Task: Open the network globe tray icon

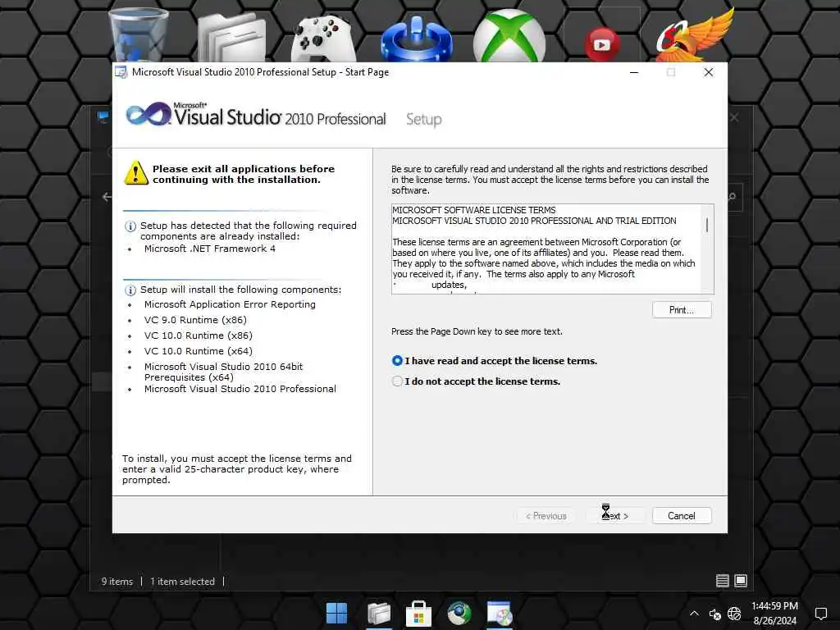Action: tap(734, 614)
